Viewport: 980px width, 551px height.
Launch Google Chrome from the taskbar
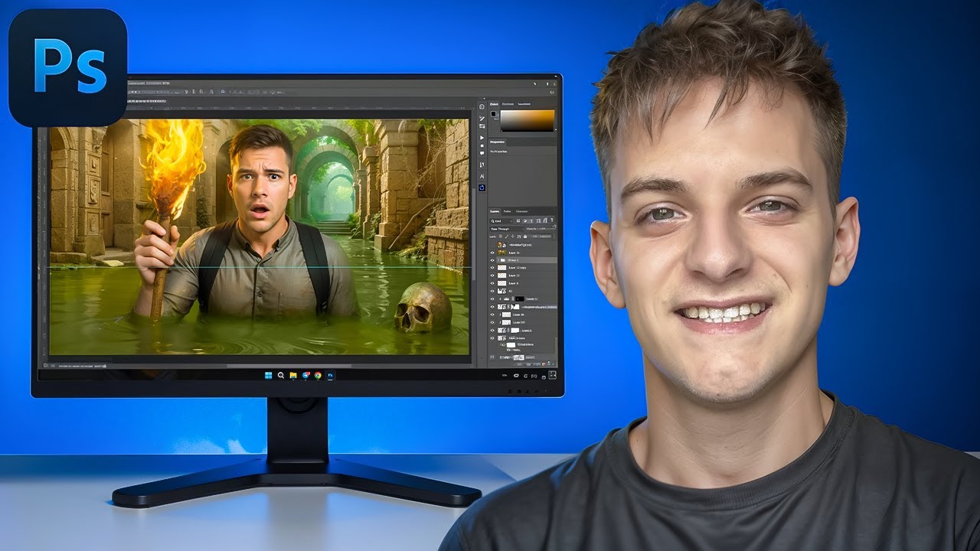click(x=318, y=375)
